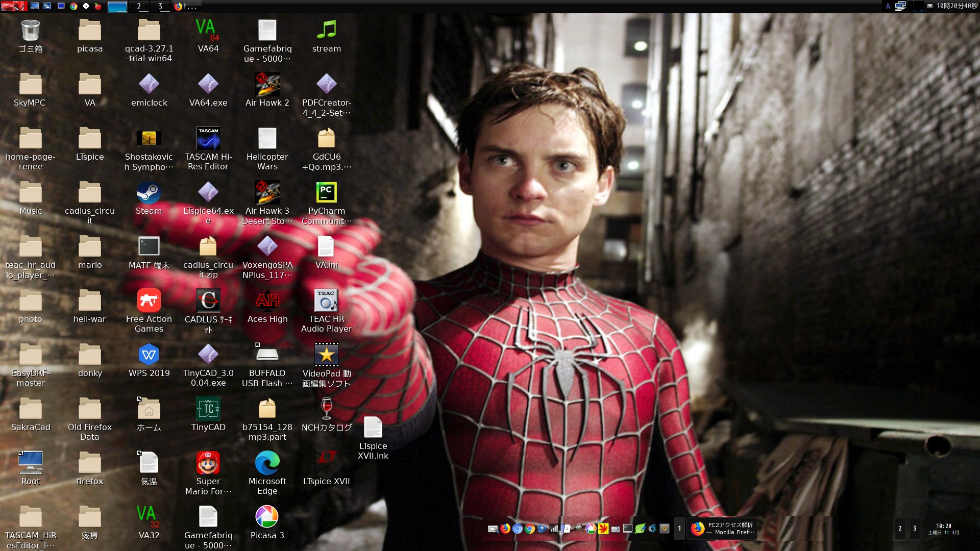Open Chrome from the top taskbar
The width and height of the screenshot is (980, 551).
[x=74, y=6]
